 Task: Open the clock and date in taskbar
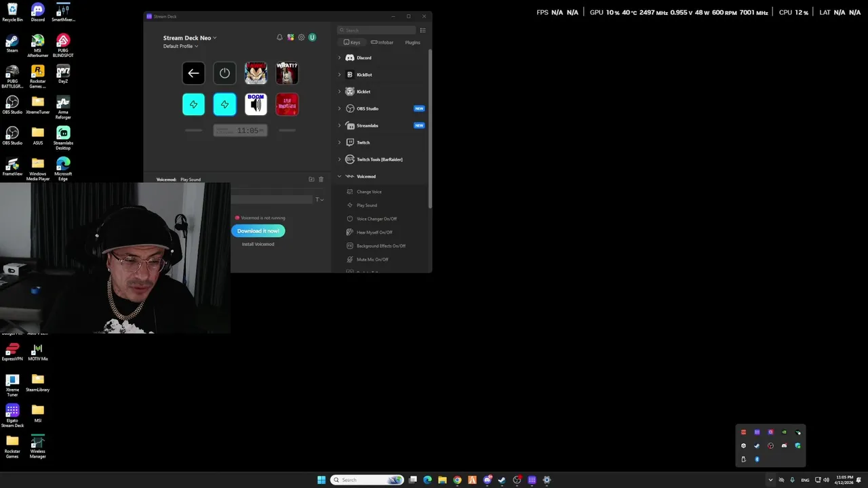tap(844, 480)
